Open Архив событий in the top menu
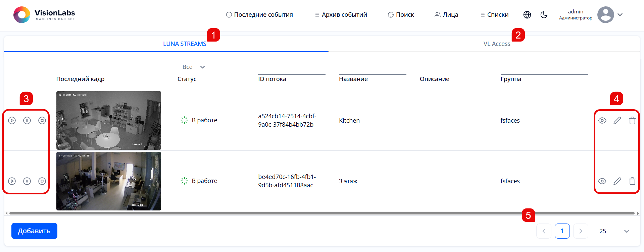The height and width of the screenshot is (252, 644). pyautogui.click(x=341, y=15)
